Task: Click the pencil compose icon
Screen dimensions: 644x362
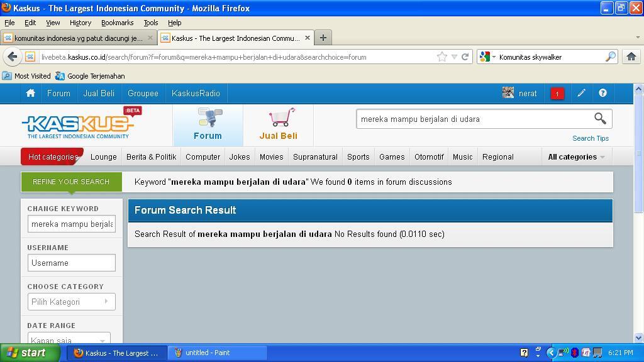Action: tap(581, 93)
